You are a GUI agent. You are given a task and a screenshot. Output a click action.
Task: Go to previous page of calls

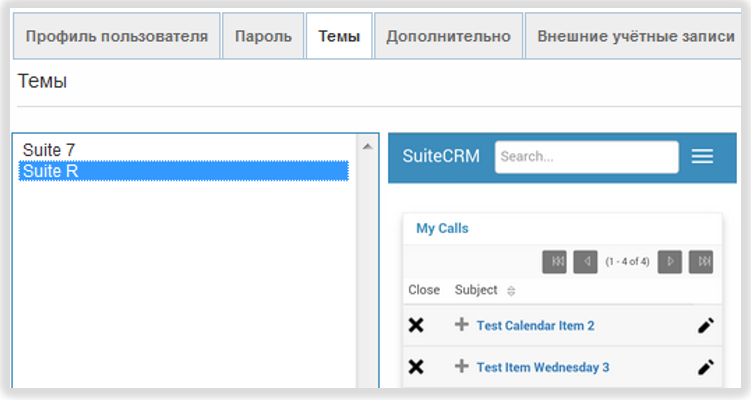(x=585, y=262)
